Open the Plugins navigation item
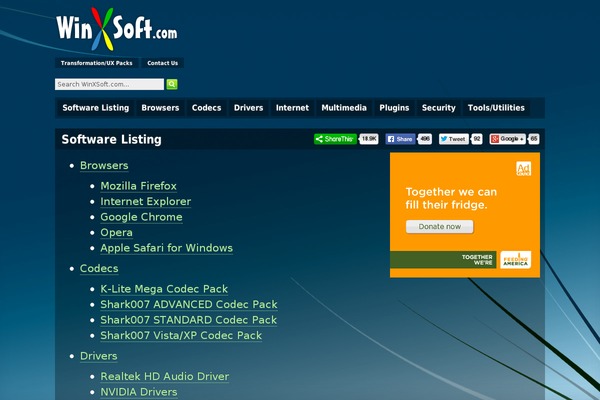Image resolution: width=600 pixels, height=400 pixels. (395, 108)
